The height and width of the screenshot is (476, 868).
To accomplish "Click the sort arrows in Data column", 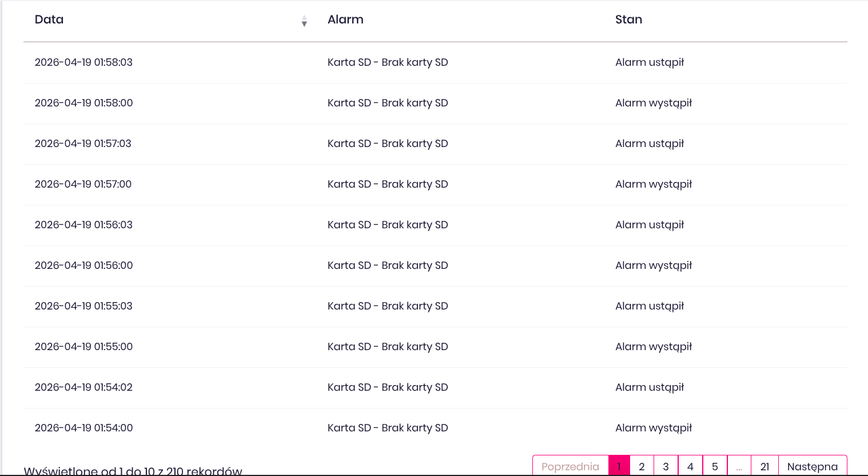I will coord(304,21).
